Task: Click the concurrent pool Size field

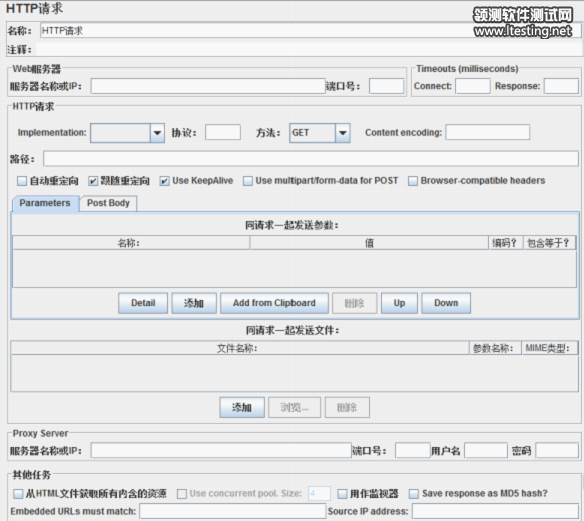Action: (x=319, y=494)
